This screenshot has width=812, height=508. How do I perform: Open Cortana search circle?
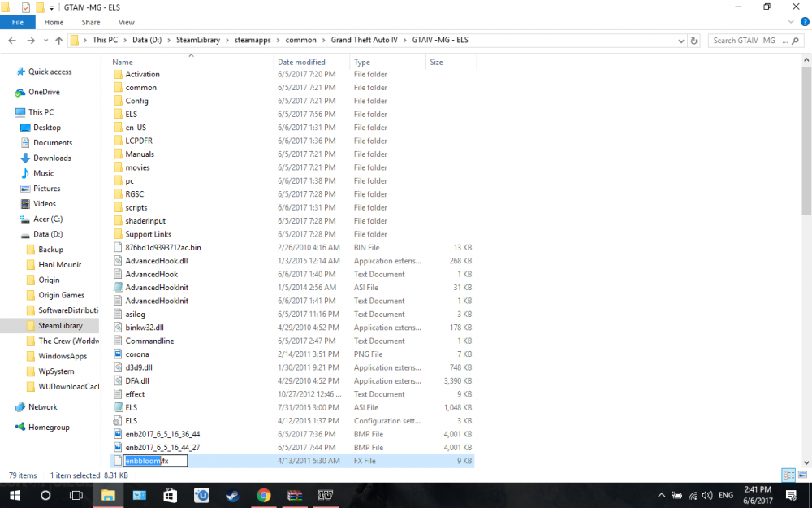(45, 496)
